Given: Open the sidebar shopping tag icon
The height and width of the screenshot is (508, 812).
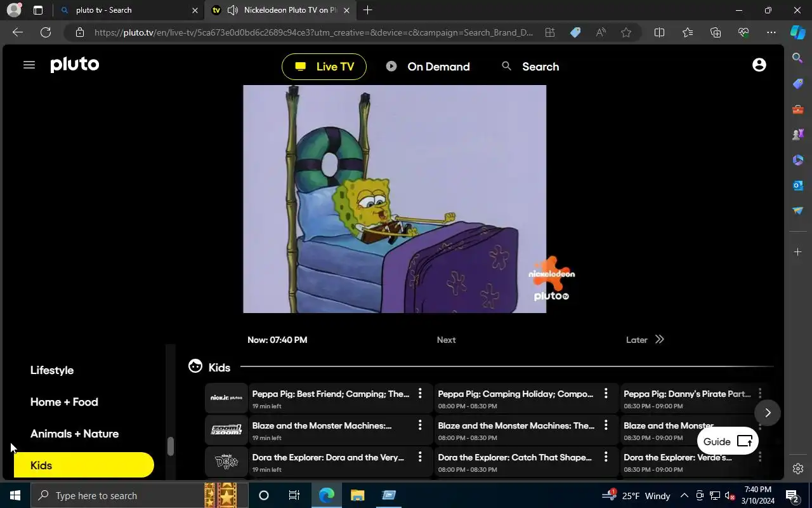Looking at the screenshot, I should coord(798,84).
